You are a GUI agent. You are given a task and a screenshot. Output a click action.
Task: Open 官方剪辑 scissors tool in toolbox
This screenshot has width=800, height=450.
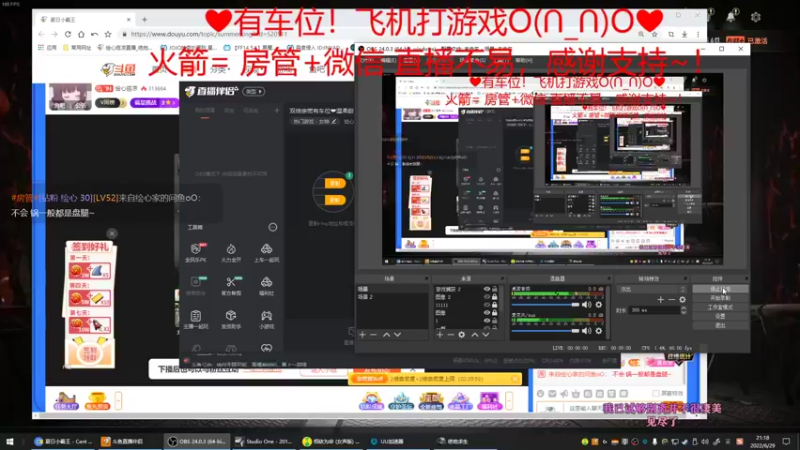pos(231,286)
